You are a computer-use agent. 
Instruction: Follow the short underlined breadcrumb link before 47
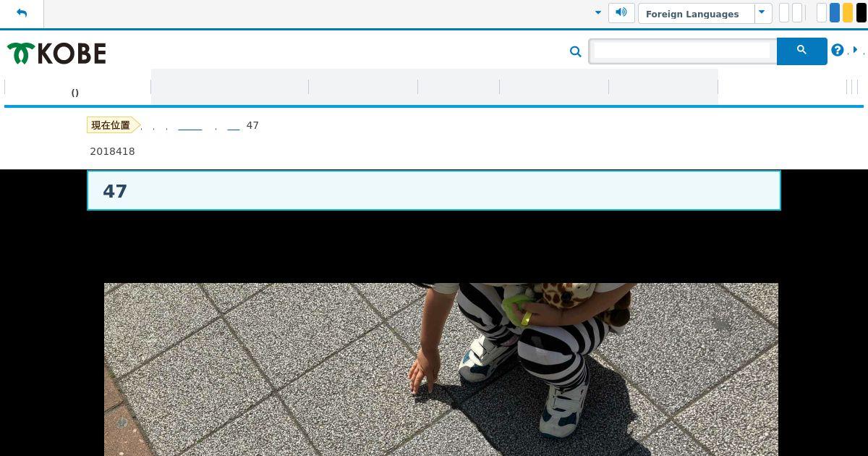click(x=234, y=126)
